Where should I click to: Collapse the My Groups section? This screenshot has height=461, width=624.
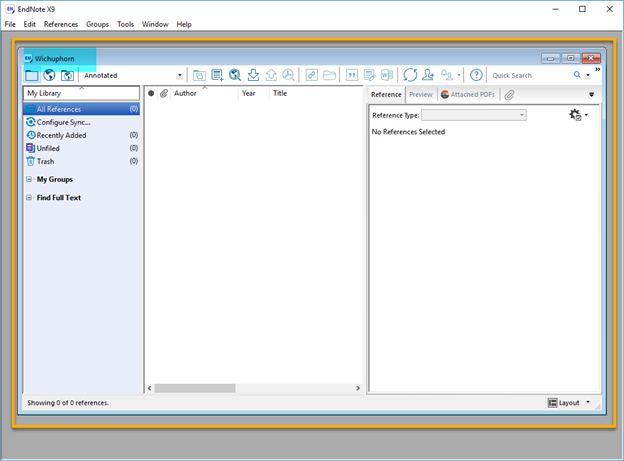click(30, 180)
